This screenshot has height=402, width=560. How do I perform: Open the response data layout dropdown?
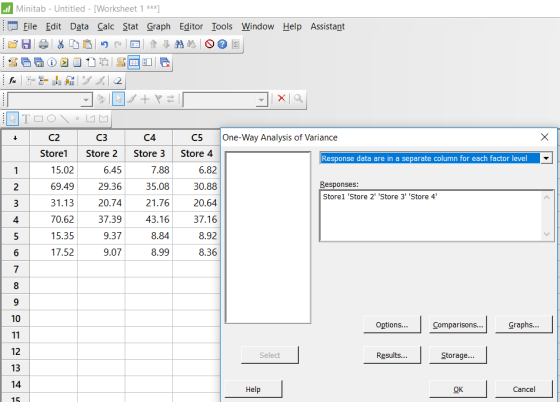(546, 158)
